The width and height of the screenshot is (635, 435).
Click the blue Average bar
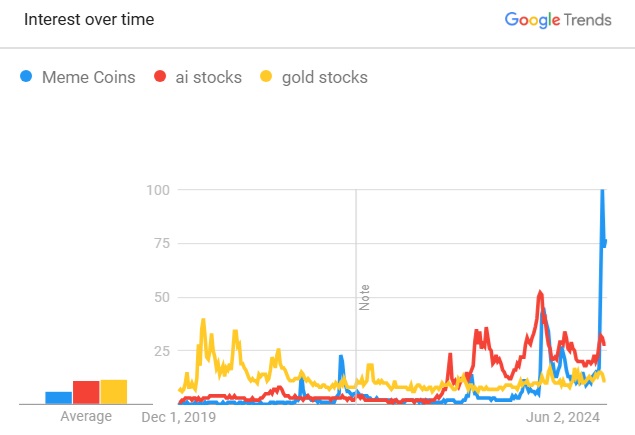59,398
